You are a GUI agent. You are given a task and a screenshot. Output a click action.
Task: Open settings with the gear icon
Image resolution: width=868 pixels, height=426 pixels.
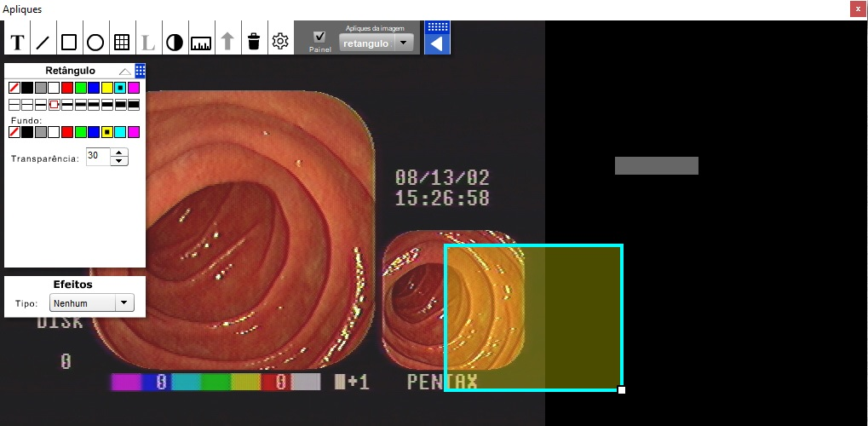coord(280,42)
